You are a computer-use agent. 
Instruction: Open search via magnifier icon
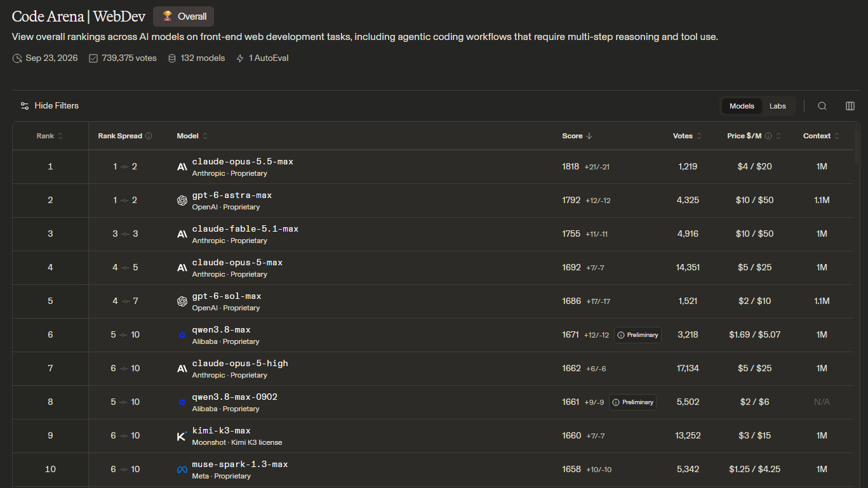click(x=822, y=106)
